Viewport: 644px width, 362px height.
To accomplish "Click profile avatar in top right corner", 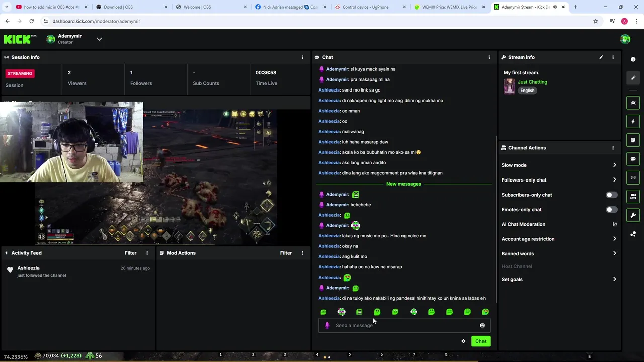I will pyautogui.click(x=625, y=39).
